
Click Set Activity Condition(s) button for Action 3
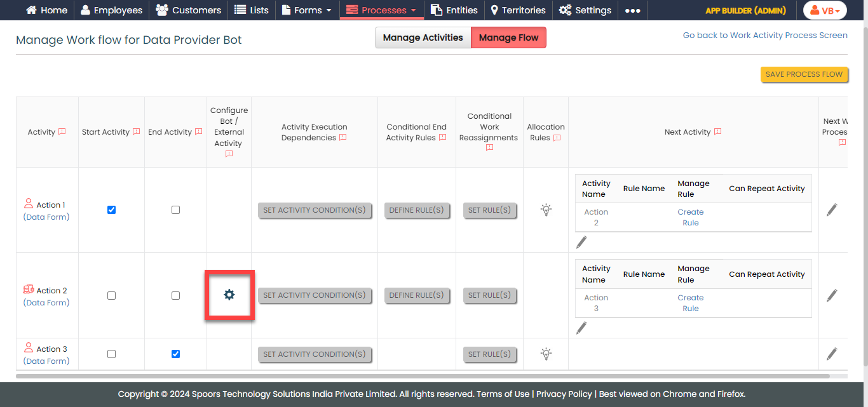click(x=315, y=354)
